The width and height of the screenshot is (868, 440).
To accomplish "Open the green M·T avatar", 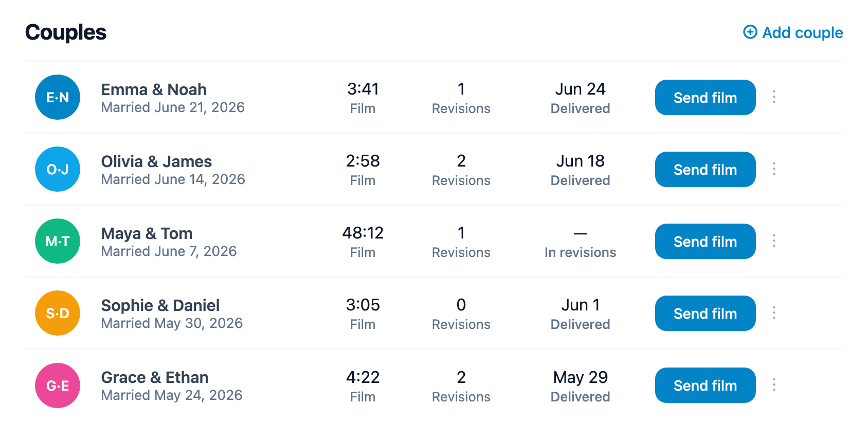I will click(x=58, y=241).
